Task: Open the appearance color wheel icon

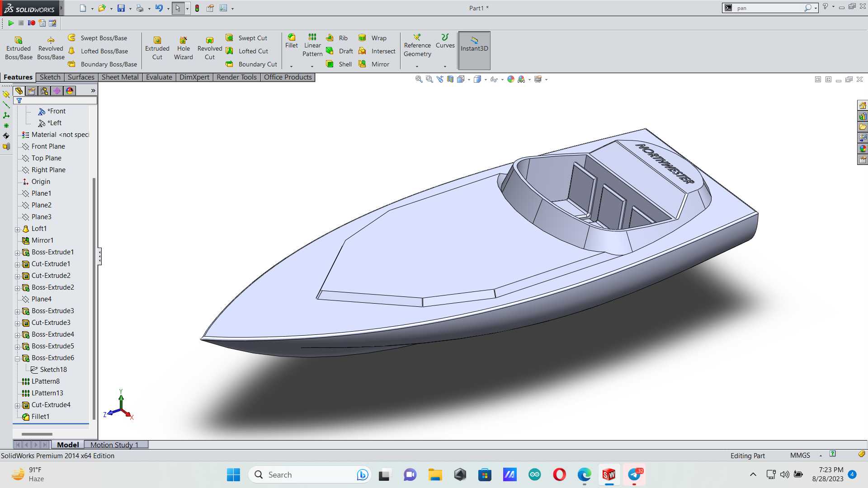Action: click(x=510, y=80)
